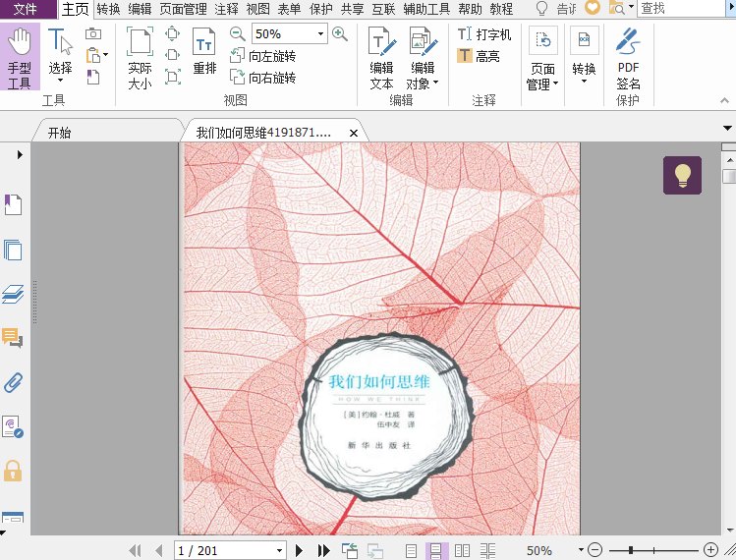Open the page number dropdown in status bar

tap(279, 550)
